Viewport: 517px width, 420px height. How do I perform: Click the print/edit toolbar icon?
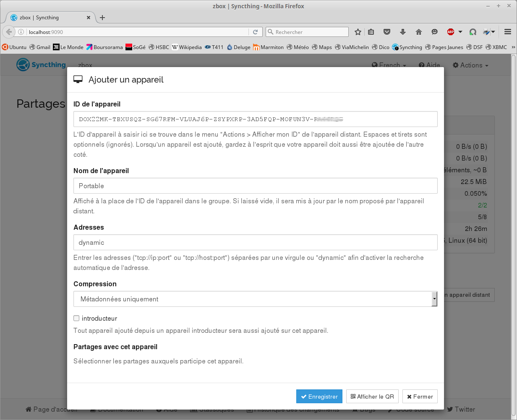pos(486,32)
